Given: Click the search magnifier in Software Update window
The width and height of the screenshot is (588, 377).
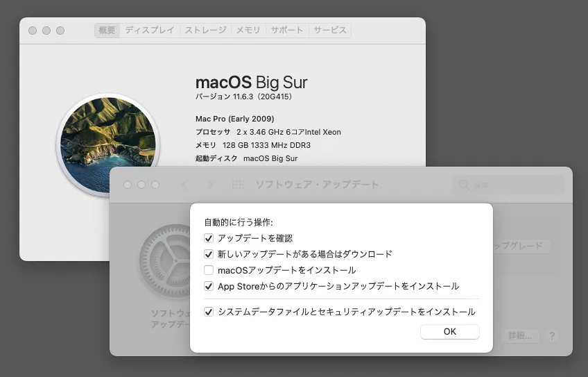Looking at the screenshot, I should (x=464, y=185).
